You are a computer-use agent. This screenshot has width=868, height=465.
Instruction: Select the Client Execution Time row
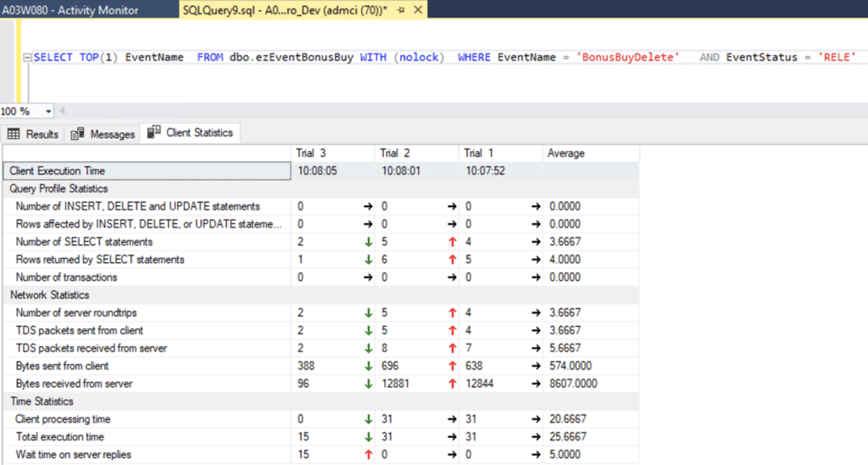tap(321, 171)
